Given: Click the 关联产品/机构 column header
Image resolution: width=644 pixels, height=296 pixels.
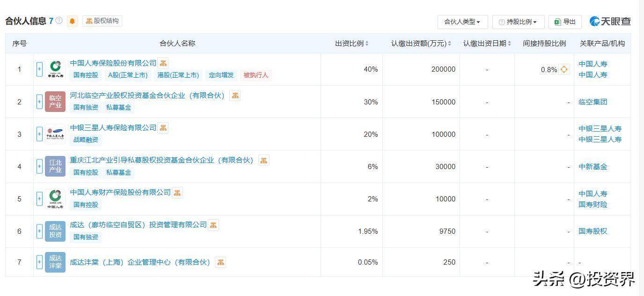Looking at the screenshot, I should click(x=602, y=44).
